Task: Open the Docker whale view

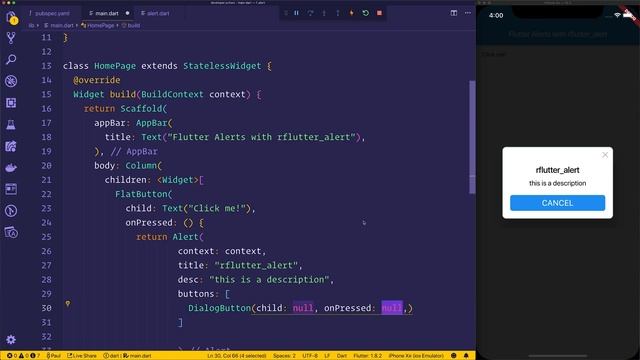Action: tap(11, 168)
